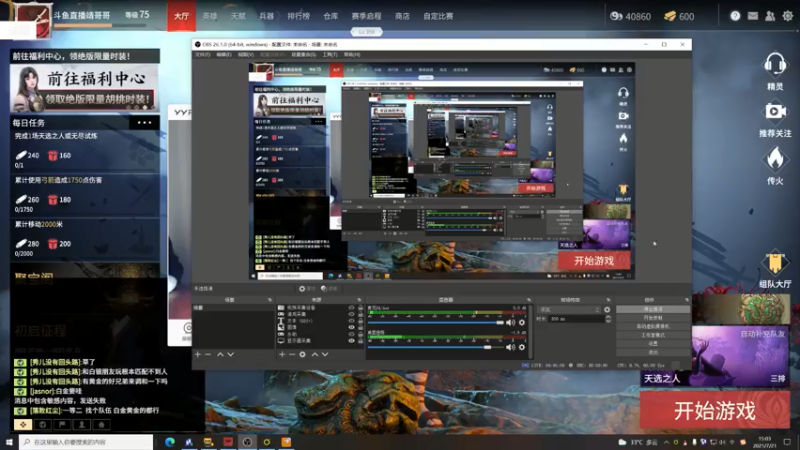The height and width of the screenshot is (450, 800).
Task: Open Microsoft Edge from the taskbar
Action: 170,442
